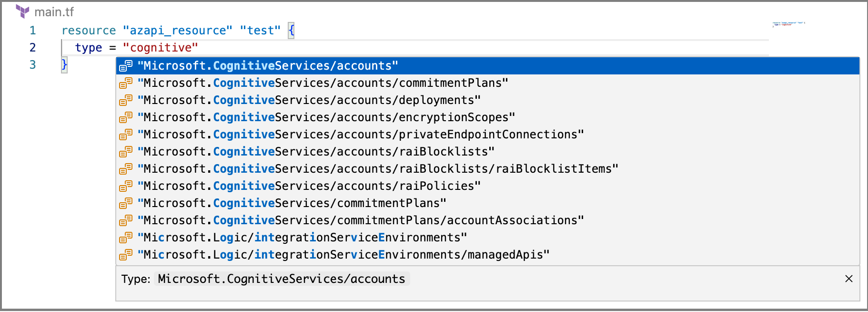Click line number 1 in the gutter
Screen dimensions: 868x312
33,31
